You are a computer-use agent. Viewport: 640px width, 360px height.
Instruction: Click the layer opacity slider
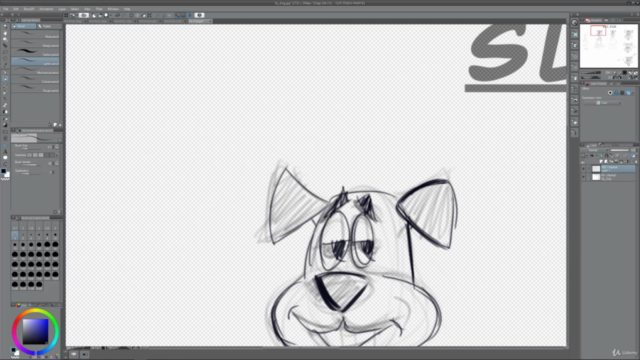pos(620,150)
